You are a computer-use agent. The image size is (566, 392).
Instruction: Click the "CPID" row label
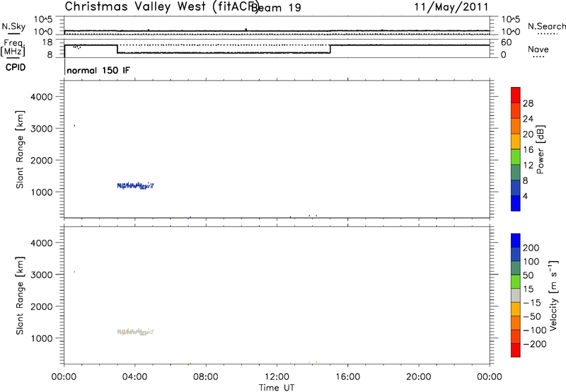click(x=16, y=67)
